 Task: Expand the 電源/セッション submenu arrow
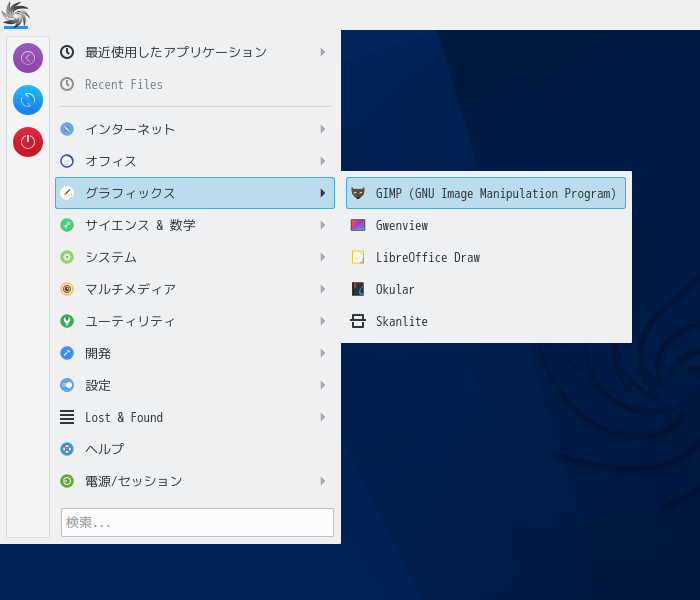tap(323, 481)
